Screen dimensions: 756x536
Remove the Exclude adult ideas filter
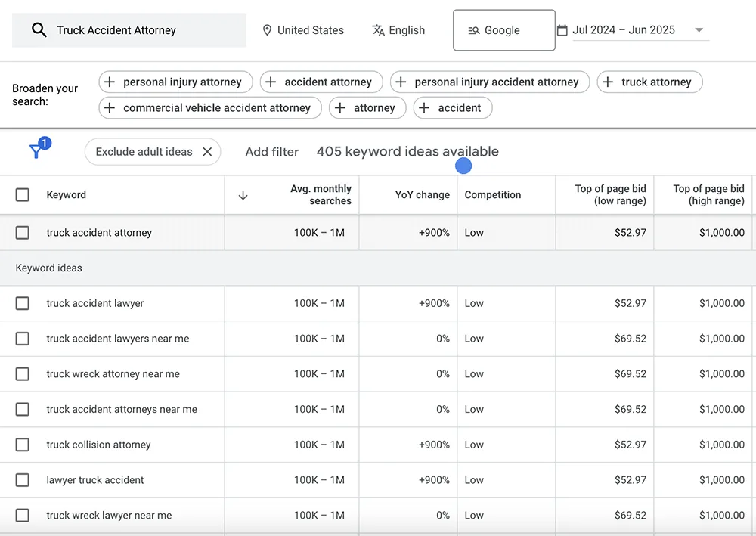(207, 152)
